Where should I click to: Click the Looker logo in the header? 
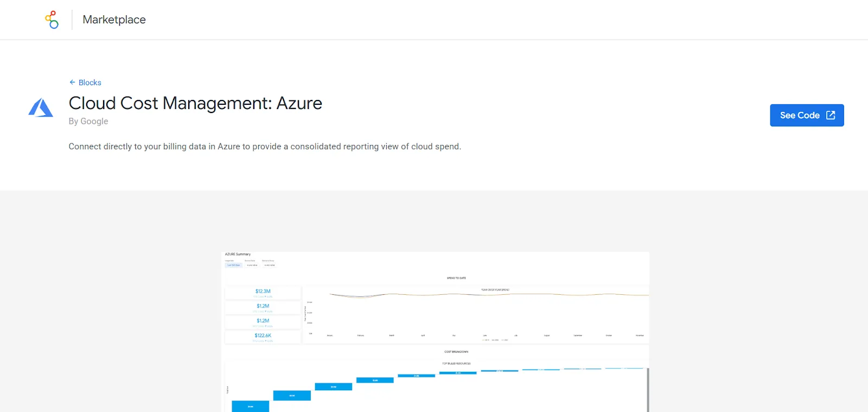tap(52, 20)
